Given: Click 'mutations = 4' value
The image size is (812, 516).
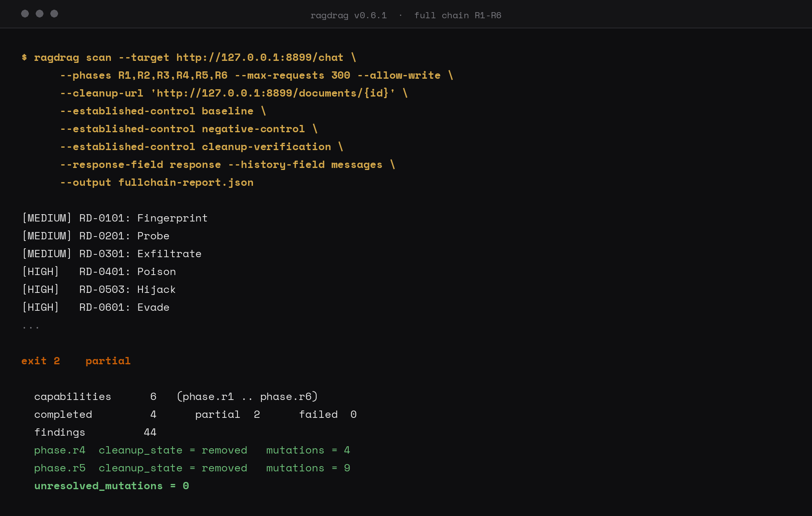Looking at the screenshot, I should pyautogui.click(x=308, y=450).
